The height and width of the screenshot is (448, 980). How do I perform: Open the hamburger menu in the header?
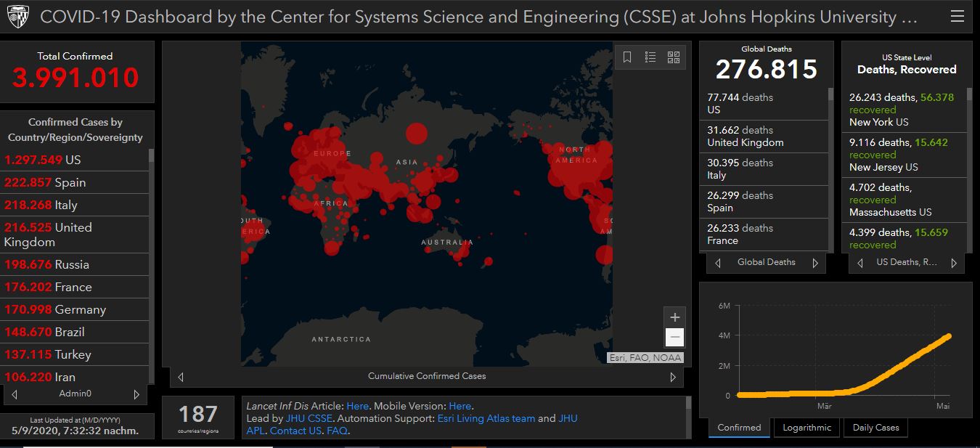pyautogui.click(x=957, y=17)
